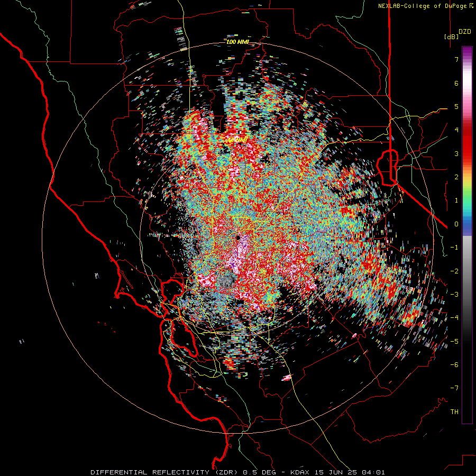Click the black radar site dot at center

[239, 237]
